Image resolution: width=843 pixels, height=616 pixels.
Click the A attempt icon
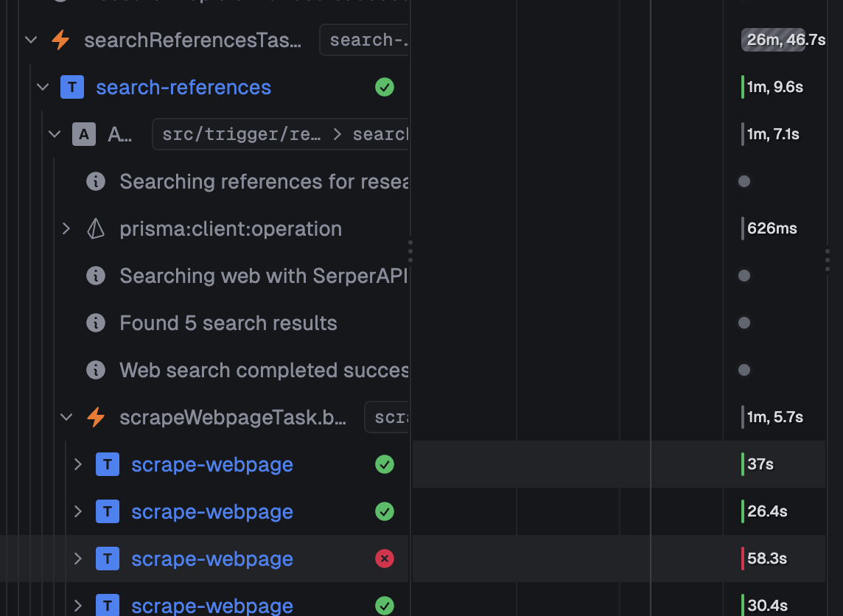[84, 134]
